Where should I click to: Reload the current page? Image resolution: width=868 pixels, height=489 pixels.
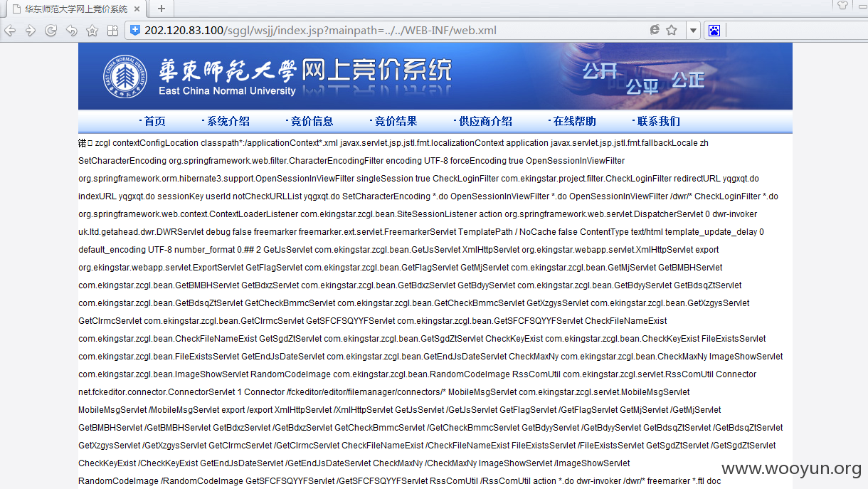[x=51, y=31]
